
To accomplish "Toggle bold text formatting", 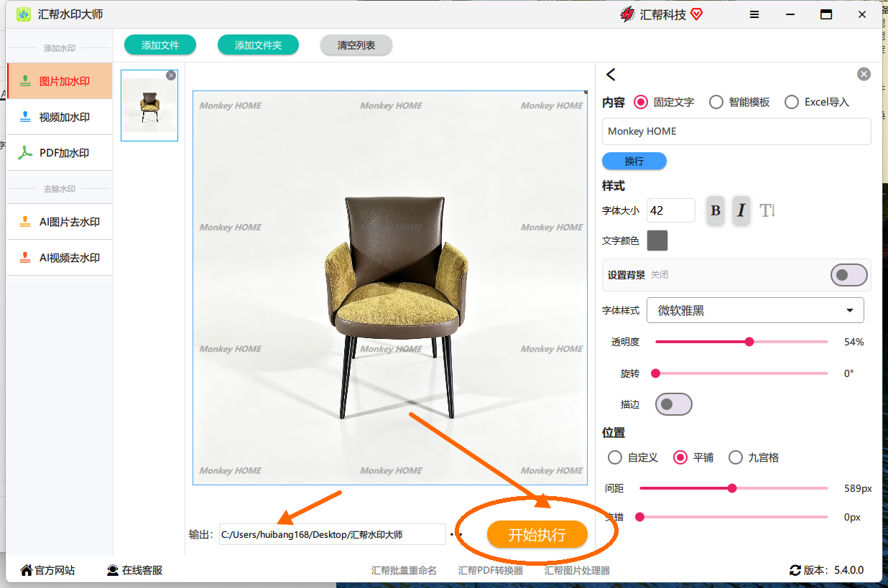I will 716,210.
